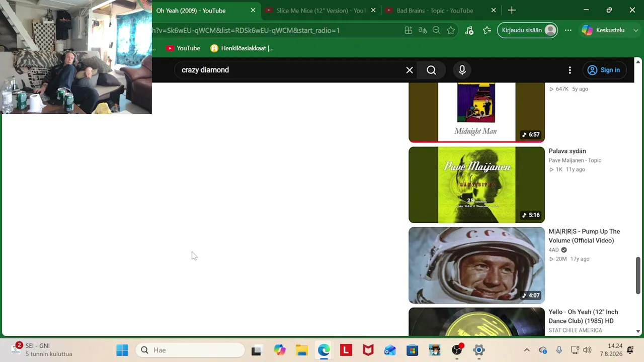The height and width of the screenshot is (362, 644).
Task: Open M|A|R|R|S - Pump Up The Volume title
Action: coord(584,236)
